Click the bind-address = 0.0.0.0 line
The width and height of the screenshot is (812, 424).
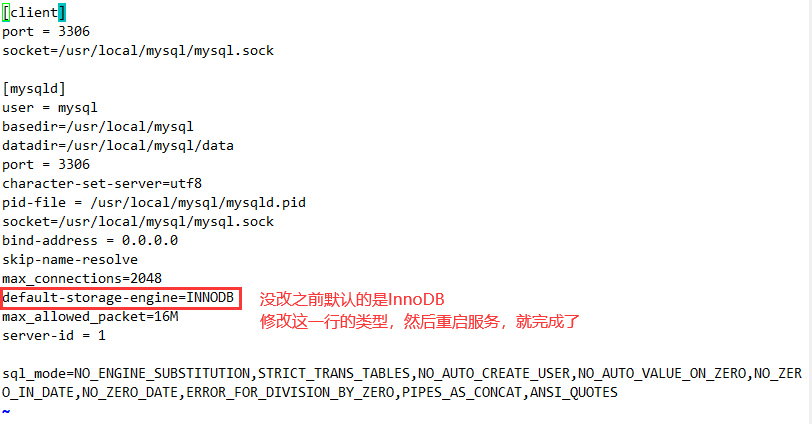pos(90,241)
